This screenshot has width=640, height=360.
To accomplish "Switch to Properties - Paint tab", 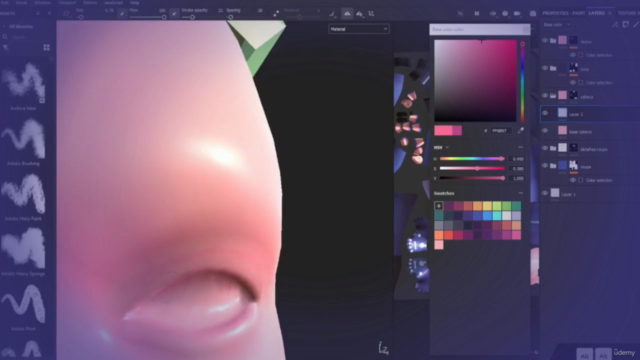I will (x=563, y=13).
